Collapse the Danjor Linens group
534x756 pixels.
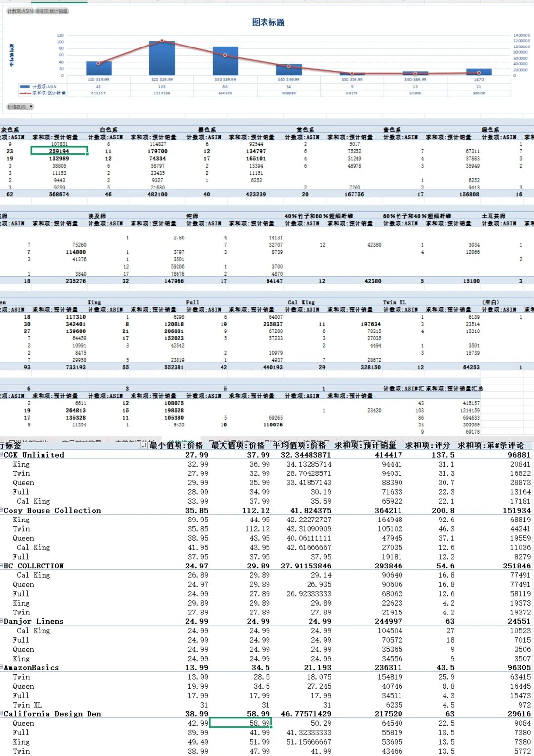(1, 621)
